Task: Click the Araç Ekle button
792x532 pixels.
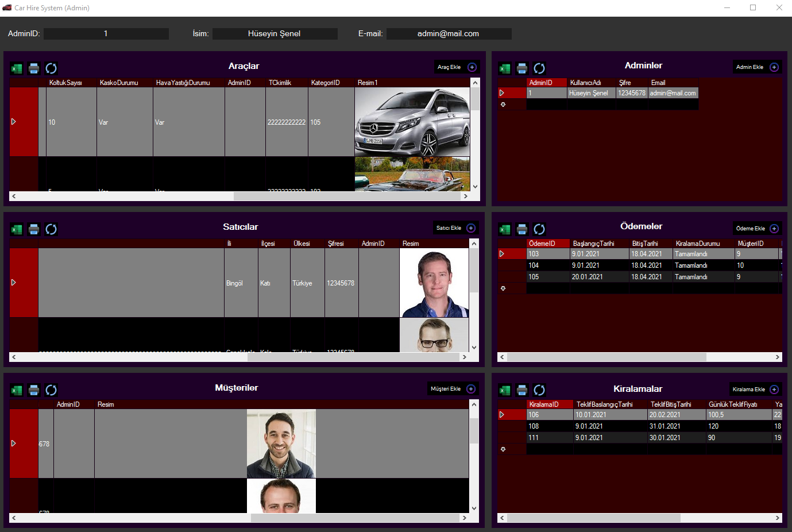Action: point(457,67)
